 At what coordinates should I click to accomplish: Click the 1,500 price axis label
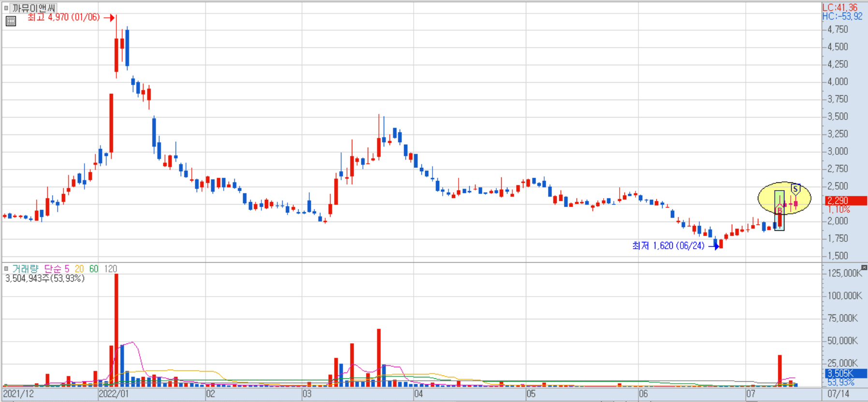point(838,256)
